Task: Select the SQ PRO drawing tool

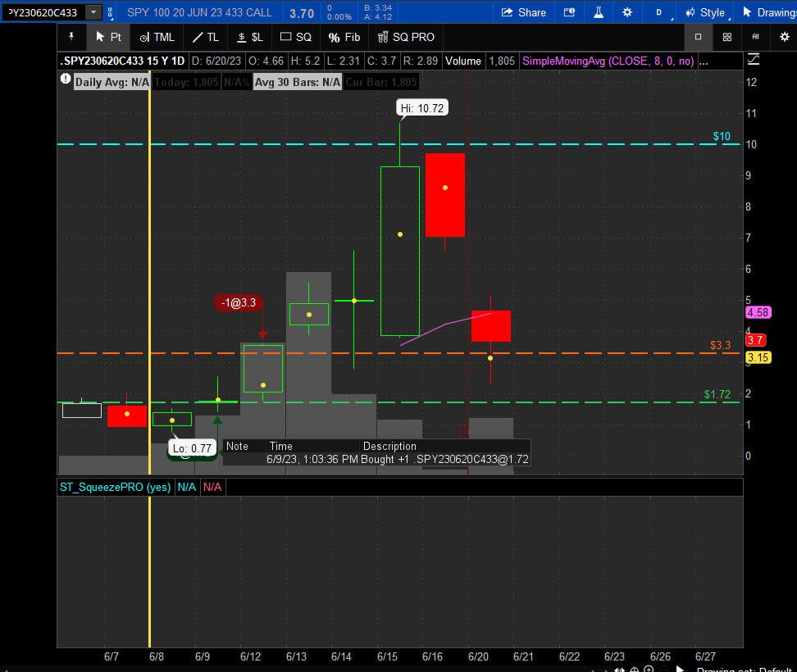Action: tap(406, 37)
